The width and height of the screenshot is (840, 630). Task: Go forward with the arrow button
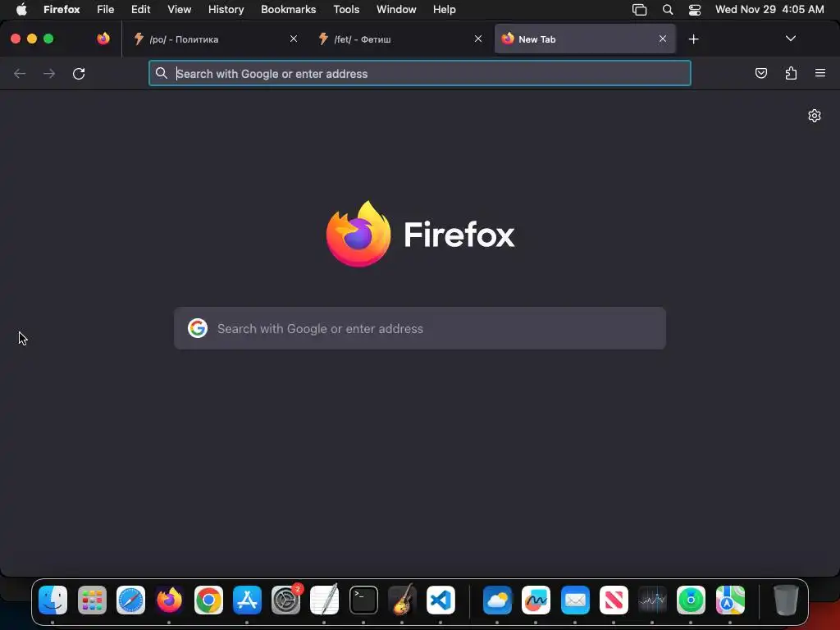[49, 73]
